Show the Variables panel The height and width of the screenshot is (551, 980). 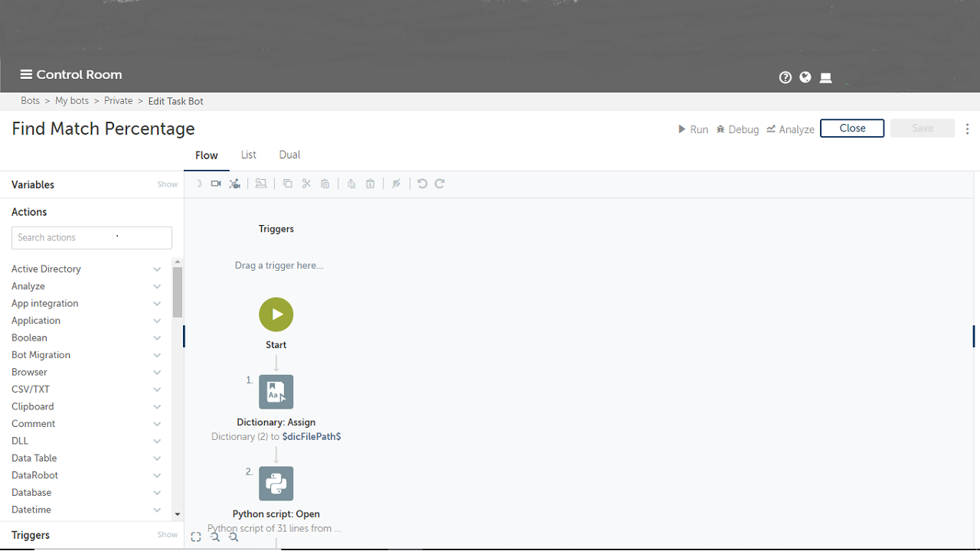click(x=167, y=184)
